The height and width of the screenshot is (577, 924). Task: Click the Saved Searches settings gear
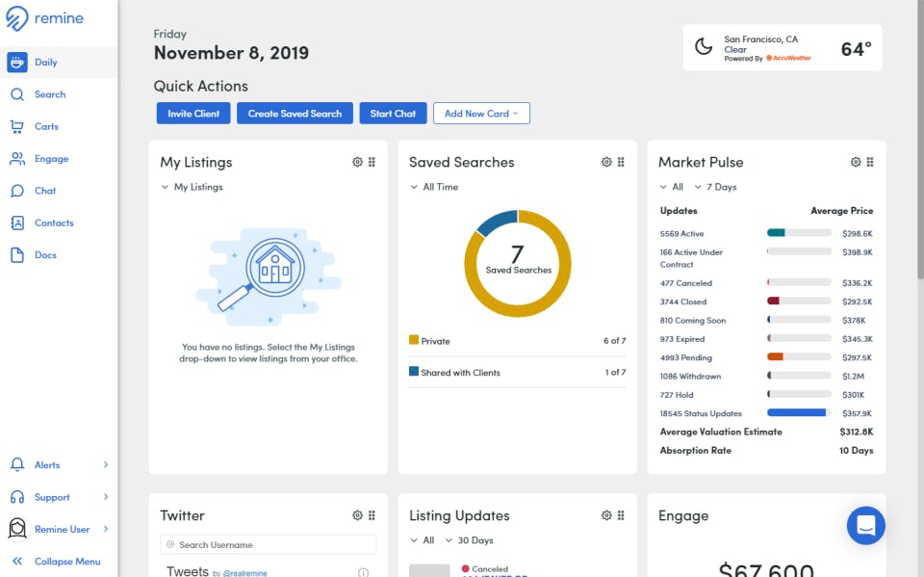point(605,162)
